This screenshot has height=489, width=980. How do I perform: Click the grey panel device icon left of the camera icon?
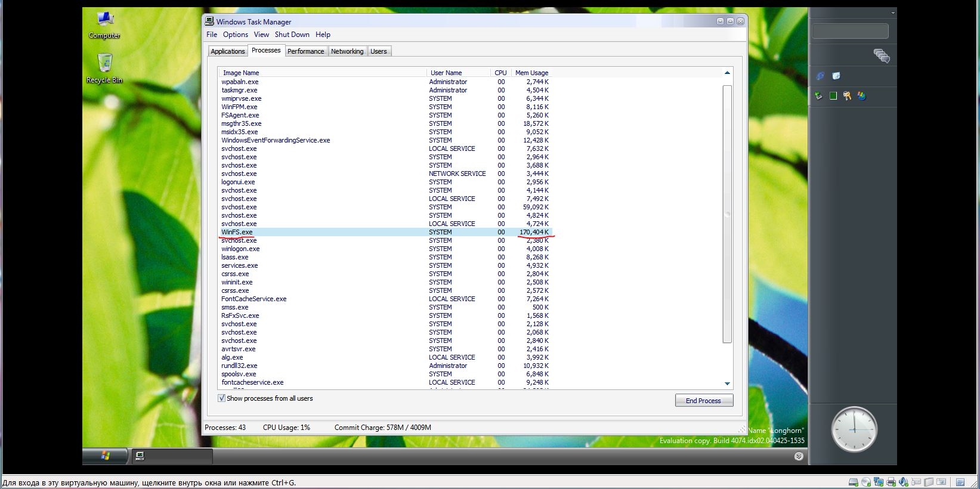929,482
